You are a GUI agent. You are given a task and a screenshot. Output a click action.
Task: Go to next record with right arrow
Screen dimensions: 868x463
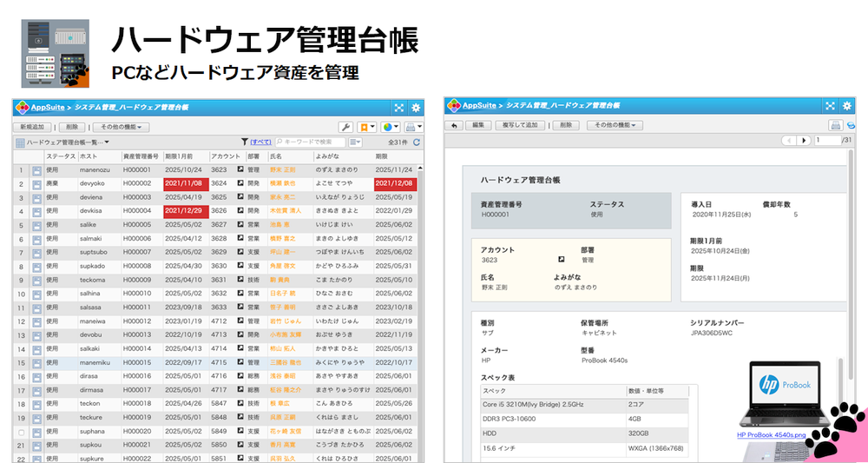pos(805,140)
